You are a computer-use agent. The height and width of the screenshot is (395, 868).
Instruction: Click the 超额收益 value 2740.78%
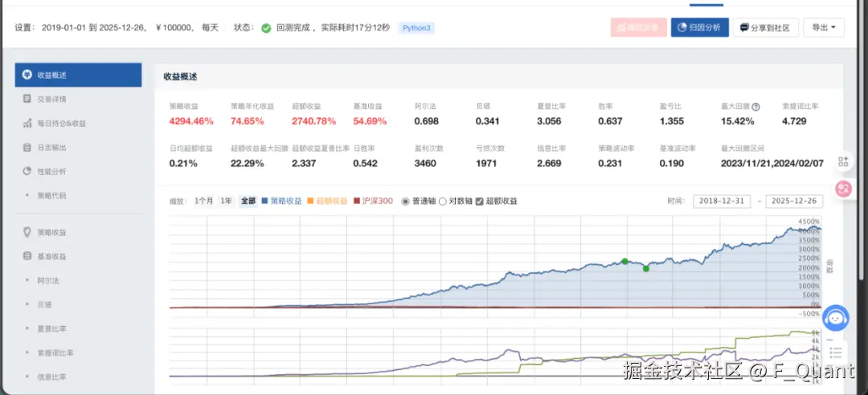point(314,121)
